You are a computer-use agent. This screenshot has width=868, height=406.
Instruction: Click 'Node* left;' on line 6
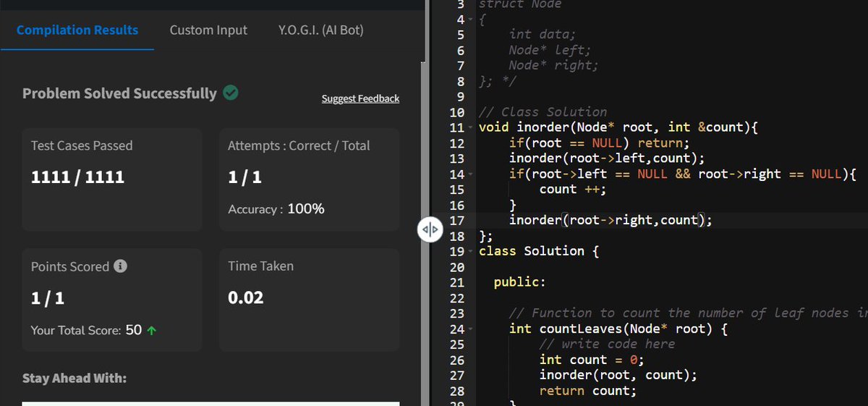(550, 50)
